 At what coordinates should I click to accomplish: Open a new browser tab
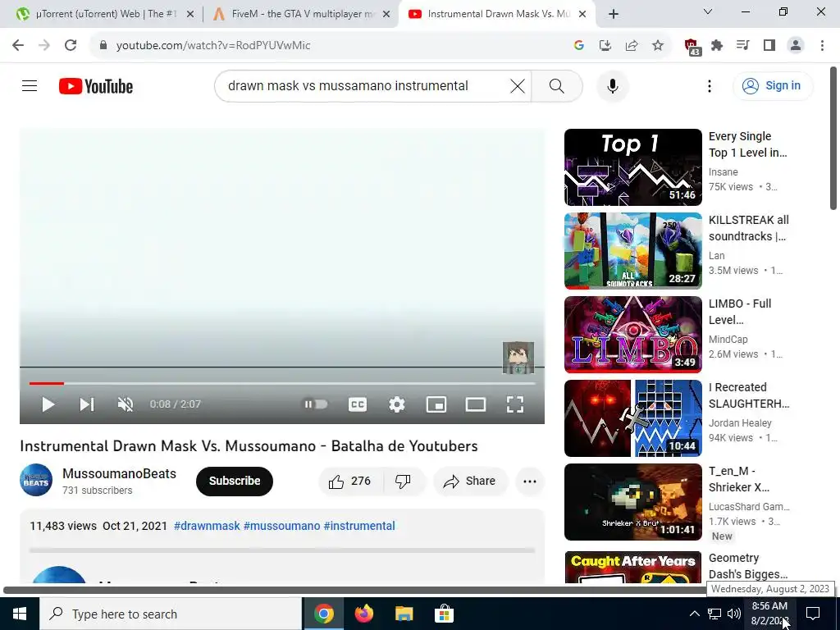(614, 15)
